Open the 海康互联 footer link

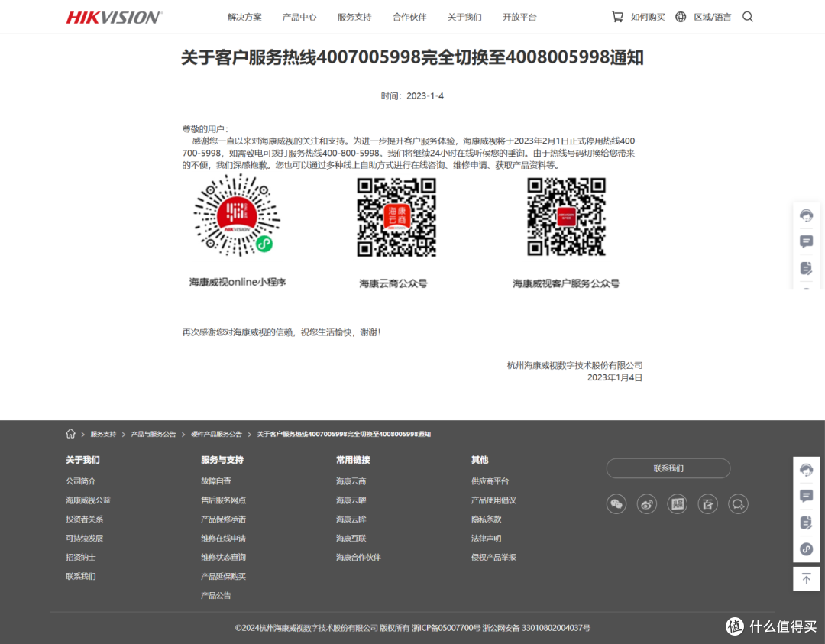351,539
